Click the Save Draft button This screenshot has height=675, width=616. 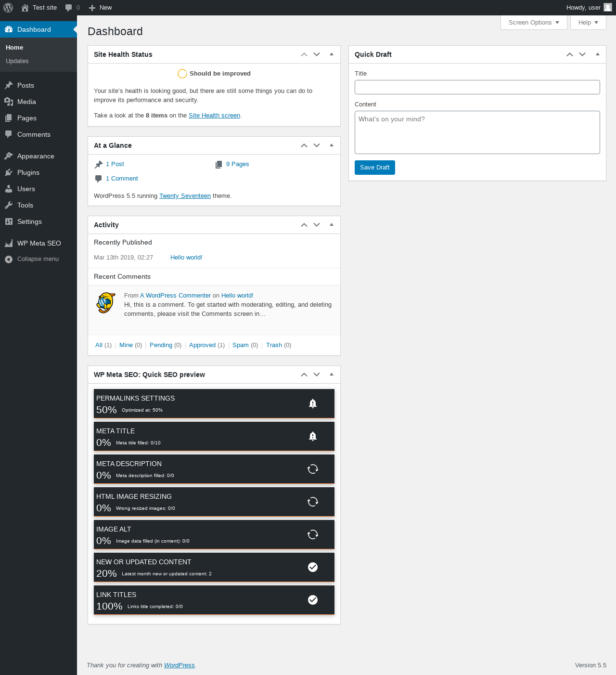click(375, 168)
